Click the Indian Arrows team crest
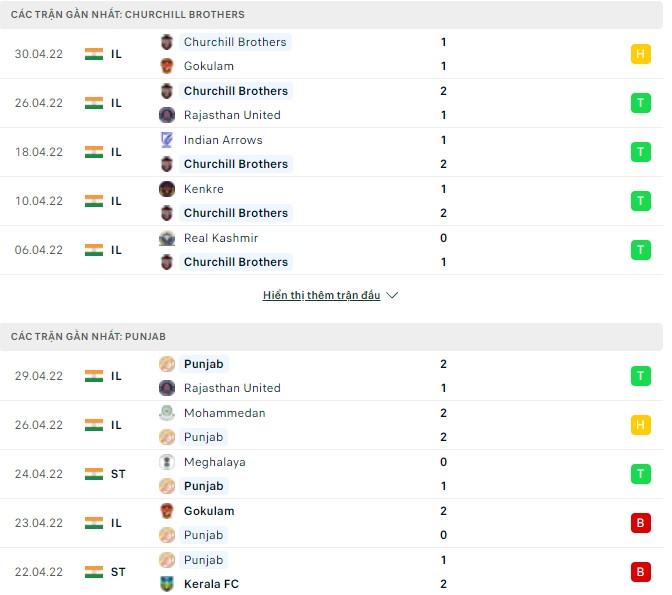The image size is (672, 595). [x=166, y=140]
